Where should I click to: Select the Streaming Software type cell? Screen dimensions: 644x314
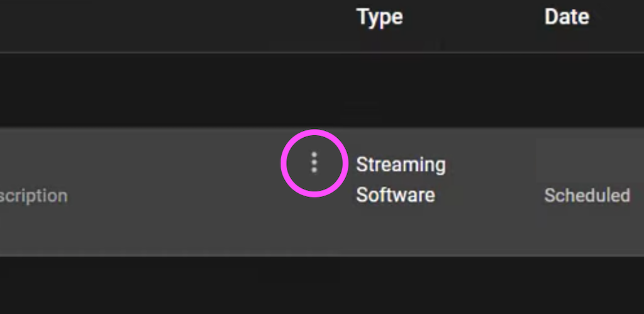(401, 179)
